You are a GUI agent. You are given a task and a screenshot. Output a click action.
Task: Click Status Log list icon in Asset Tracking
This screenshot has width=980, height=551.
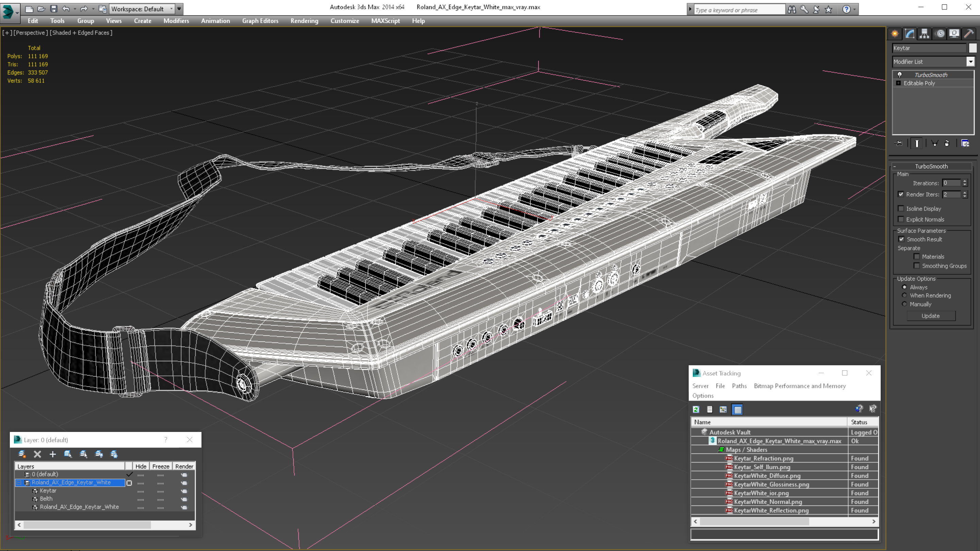[x=710, y=410]
